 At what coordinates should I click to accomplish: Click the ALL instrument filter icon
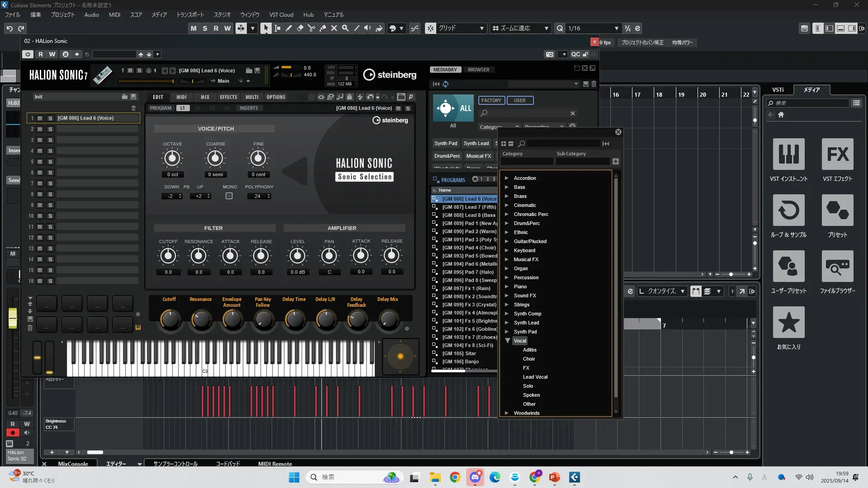coord(453,108)
